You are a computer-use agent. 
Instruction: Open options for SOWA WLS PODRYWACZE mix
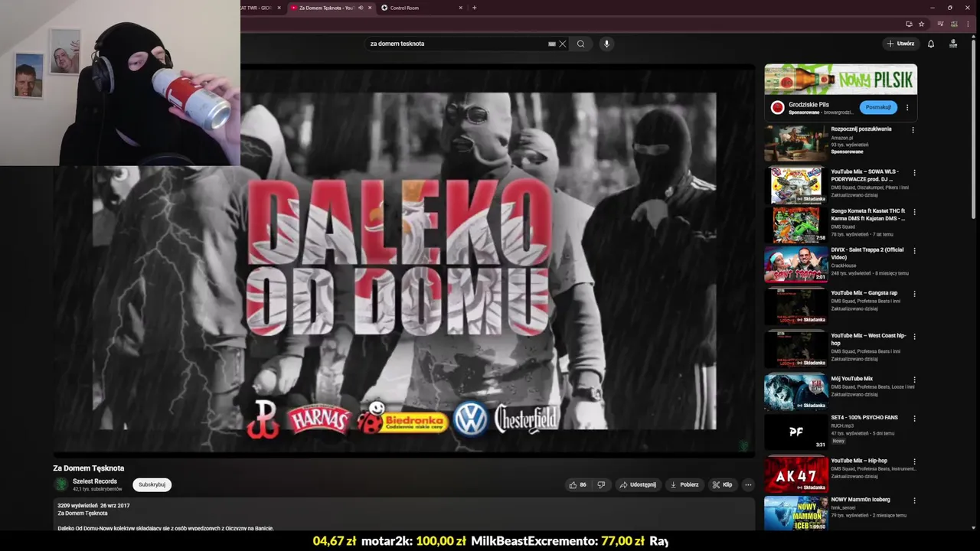click(914, 173)
